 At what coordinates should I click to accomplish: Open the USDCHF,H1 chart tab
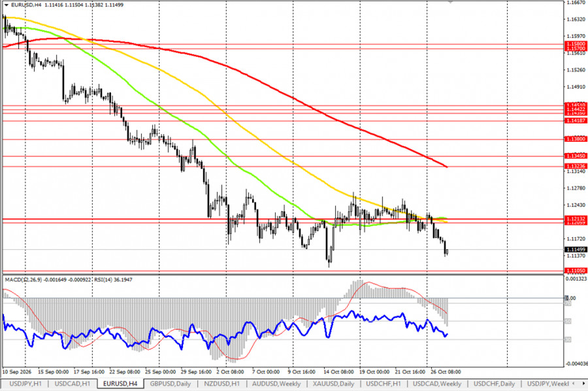(384, 384)
